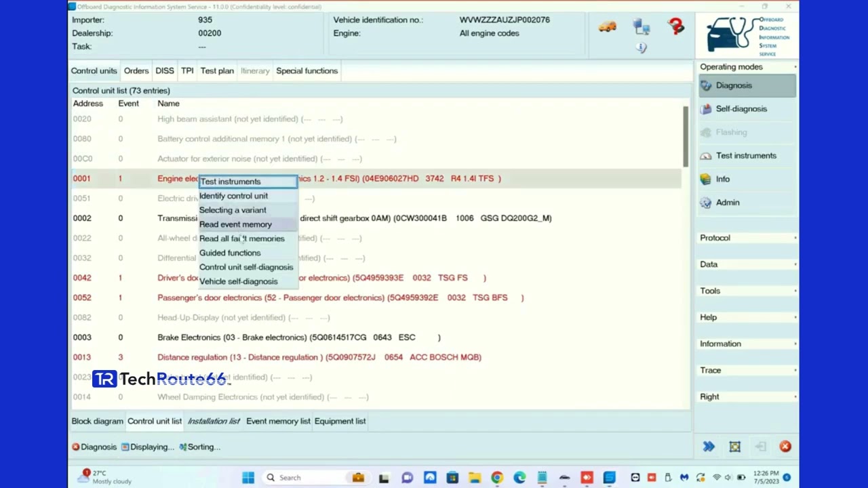
Task: Expand the Right section
Action: [x=747, y=396]
